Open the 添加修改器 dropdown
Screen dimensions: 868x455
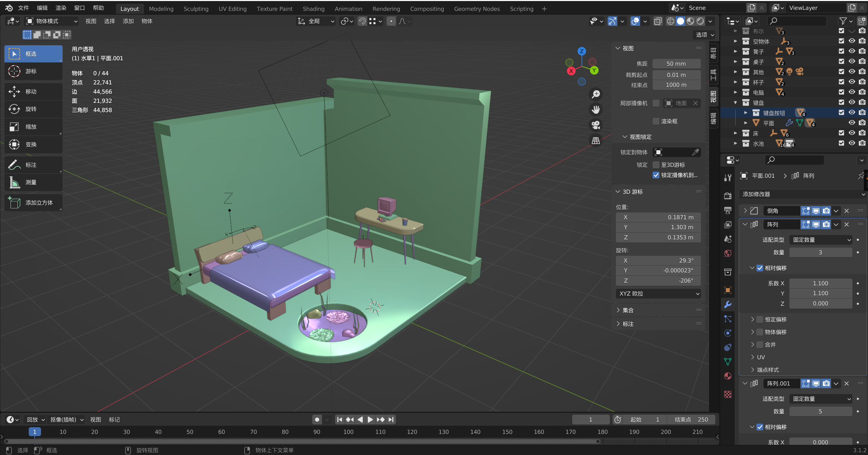point(803,194)
